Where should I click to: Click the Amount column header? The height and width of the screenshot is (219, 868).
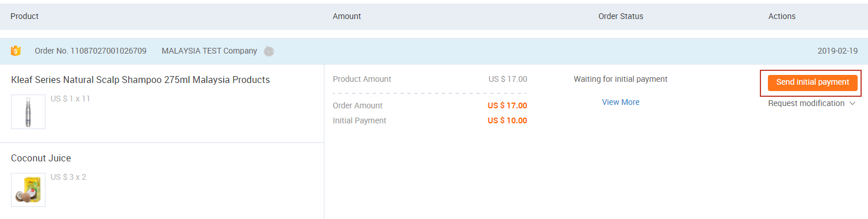pyautogui.click(x=347, y=16)
